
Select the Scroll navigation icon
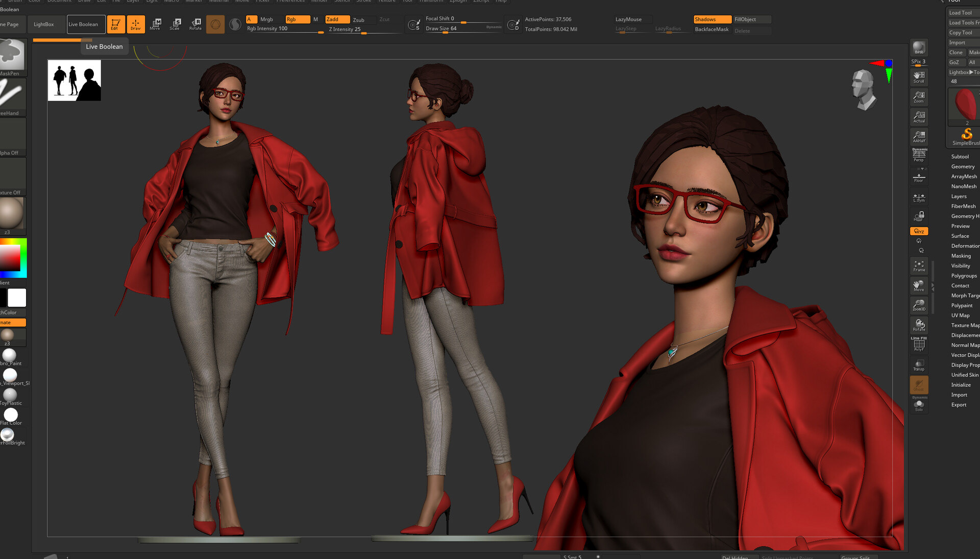coord(919,77)
